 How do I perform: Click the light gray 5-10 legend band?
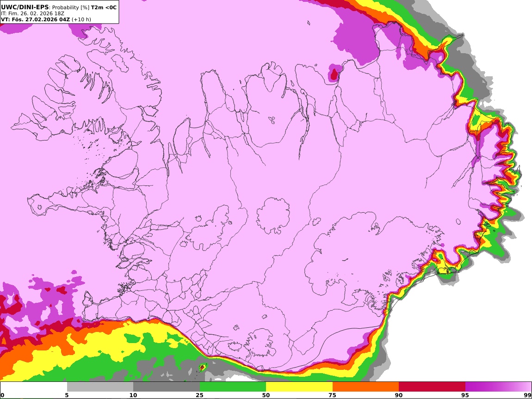coord(100,387)
